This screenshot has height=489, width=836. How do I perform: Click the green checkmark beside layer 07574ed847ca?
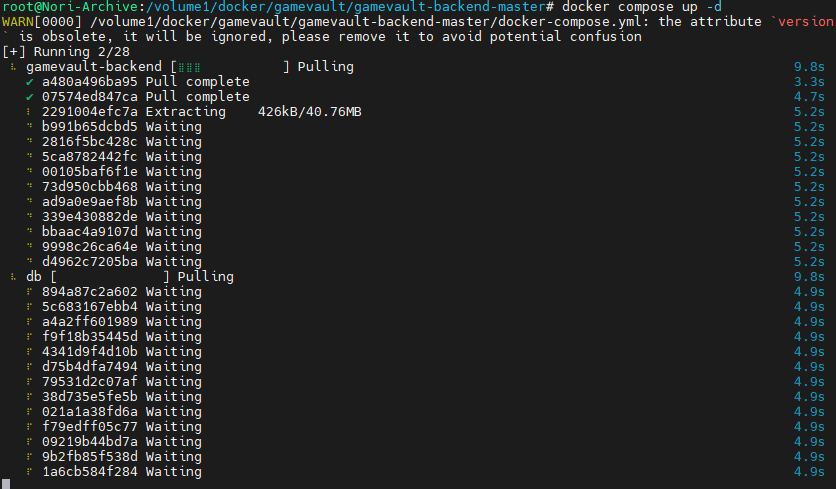(31, 97)
